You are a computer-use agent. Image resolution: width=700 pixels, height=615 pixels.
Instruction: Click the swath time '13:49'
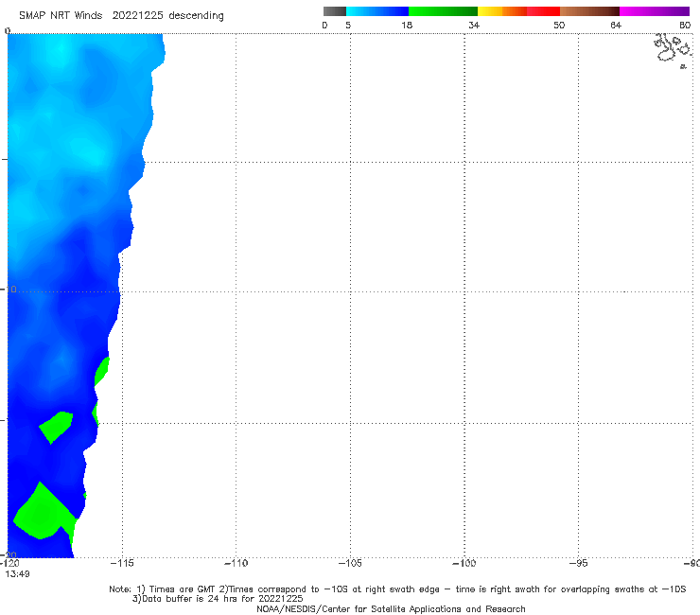coord(17,574)
